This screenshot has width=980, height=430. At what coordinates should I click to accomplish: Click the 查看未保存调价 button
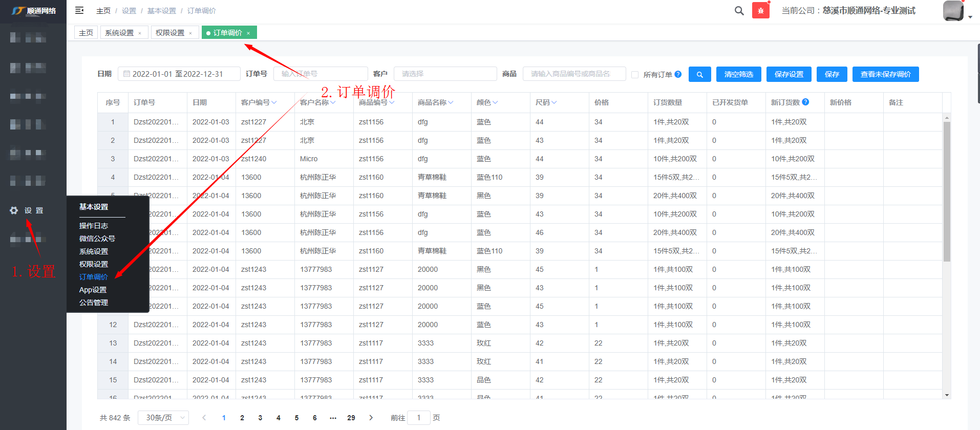[885, 74]
